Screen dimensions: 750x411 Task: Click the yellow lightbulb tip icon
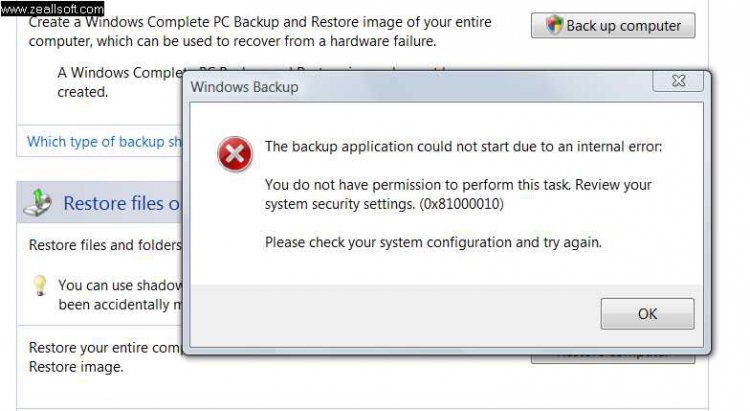40,285
